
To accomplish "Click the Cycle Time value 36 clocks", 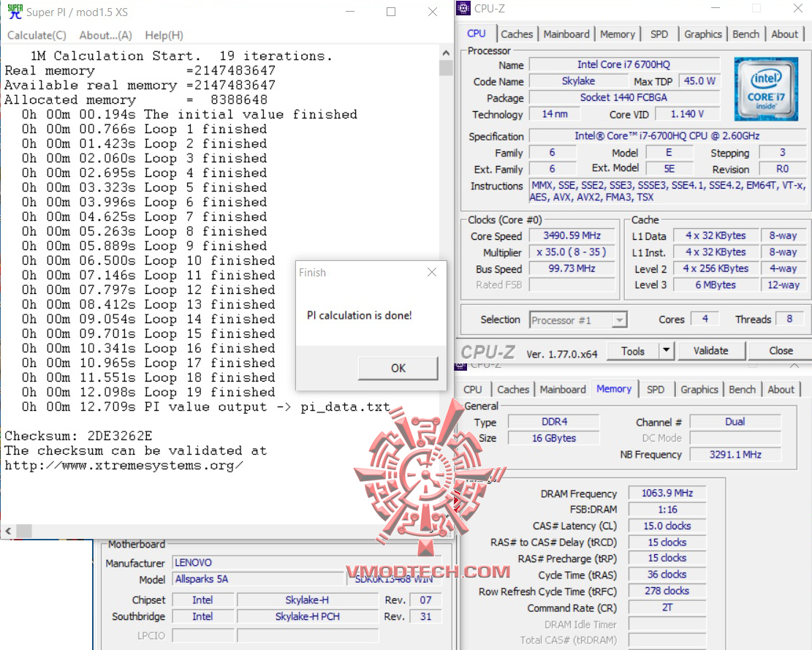I will coord(667,575).
